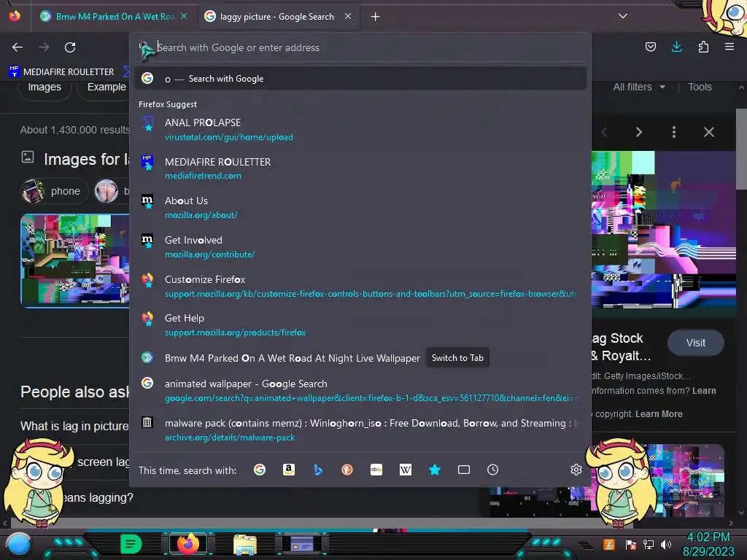Open a new tab with plus
The width and height of the screenshot is (747, 560).
coord(376,17)
